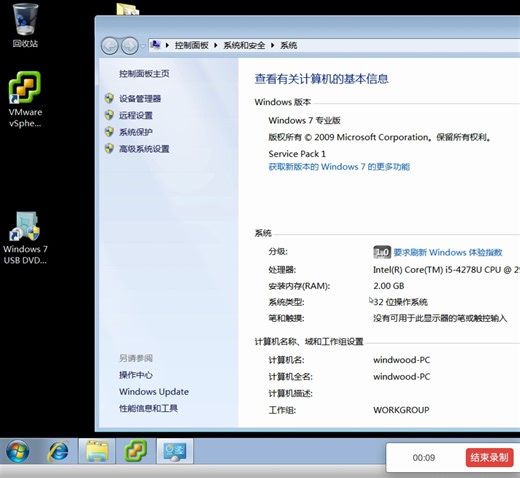Image resolution: width=520 pixels, height=478 pixels.
Task: Expand the arrow after 系统和安全 breadcrumb
Action: tap(273, 45)
